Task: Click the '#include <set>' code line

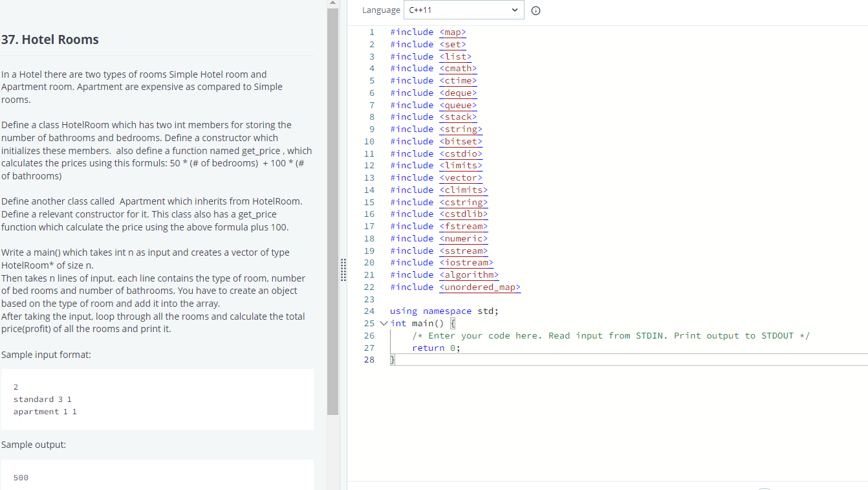Action: [428, 45]
